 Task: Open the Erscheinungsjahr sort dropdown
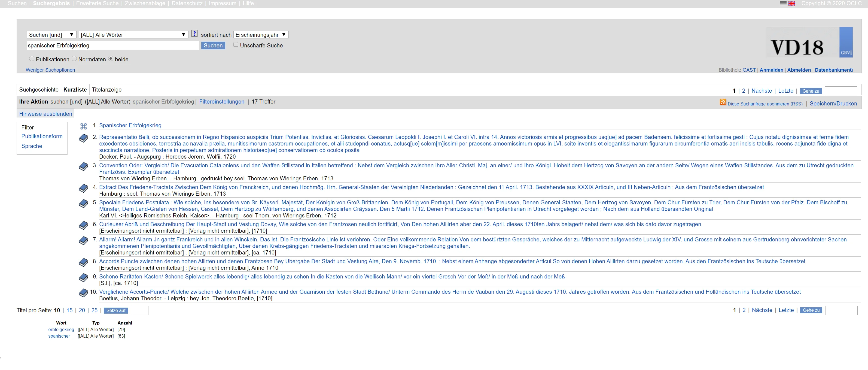(x=261, y=35)
